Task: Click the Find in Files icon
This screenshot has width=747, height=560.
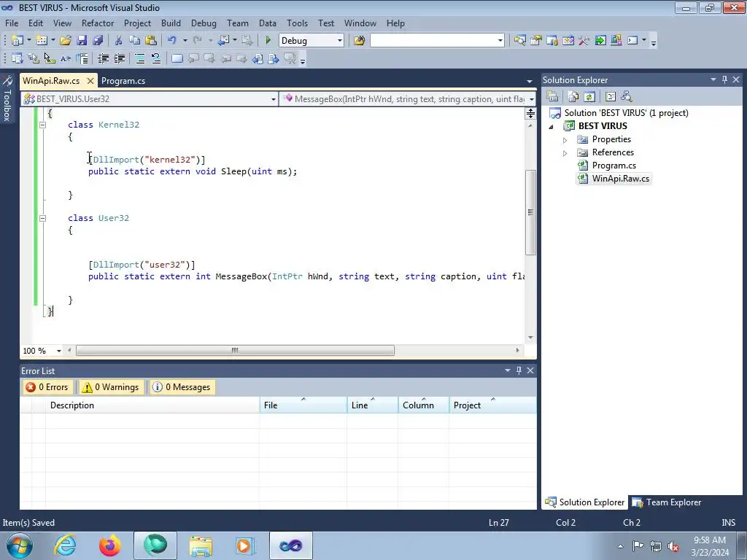Action: pos(360,41)
